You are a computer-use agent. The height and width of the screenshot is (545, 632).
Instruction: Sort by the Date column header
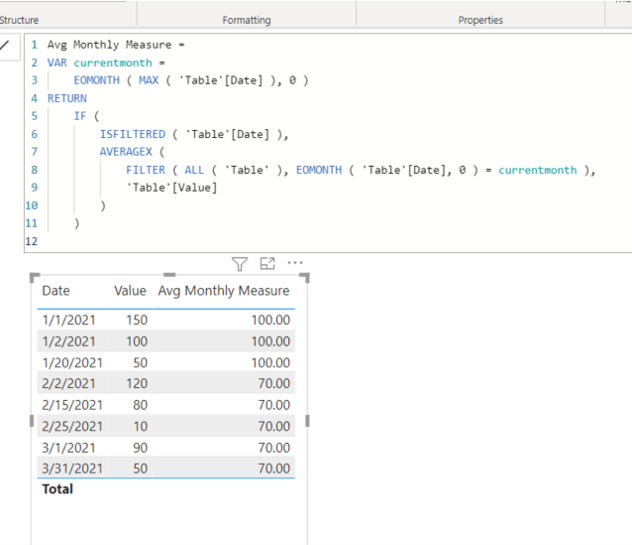(x=56, y=291)
